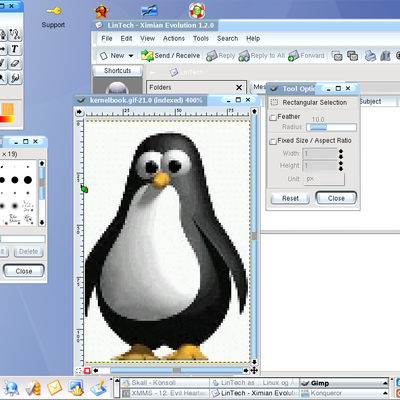The height and width of the screenshot is (400, 400).
Task: Close the Folders pane with X
Action: [239, 87]
